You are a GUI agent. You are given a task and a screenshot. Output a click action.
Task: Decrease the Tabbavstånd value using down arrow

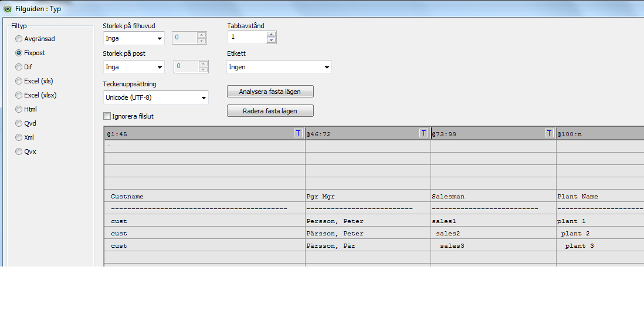(x=271, y=41)
